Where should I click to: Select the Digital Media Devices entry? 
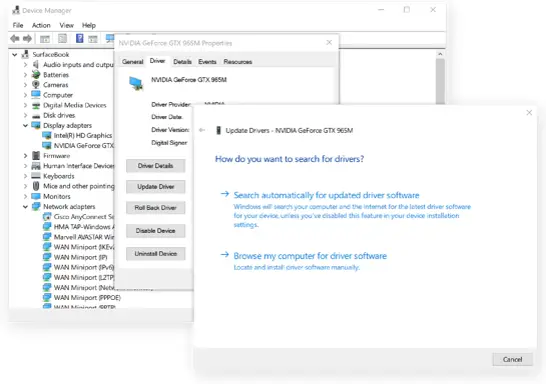point(75,105)
